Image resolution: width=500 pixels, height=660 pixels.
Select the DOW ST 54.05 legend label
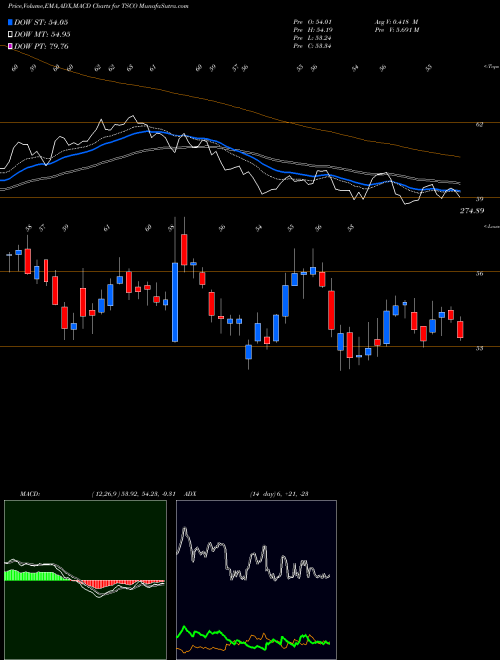41,22
